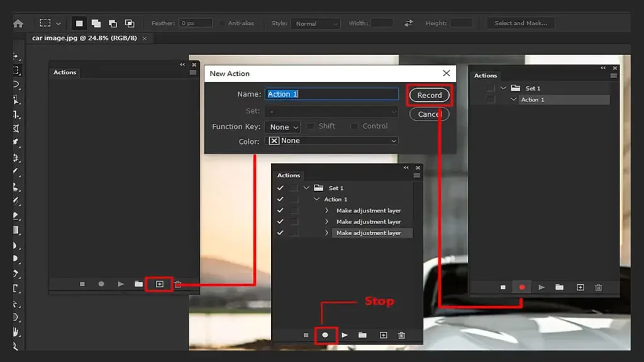Screen dimensions: 644x362
Task: Click new set folder in right Actions panel
Action: click(x=559, y=287)
